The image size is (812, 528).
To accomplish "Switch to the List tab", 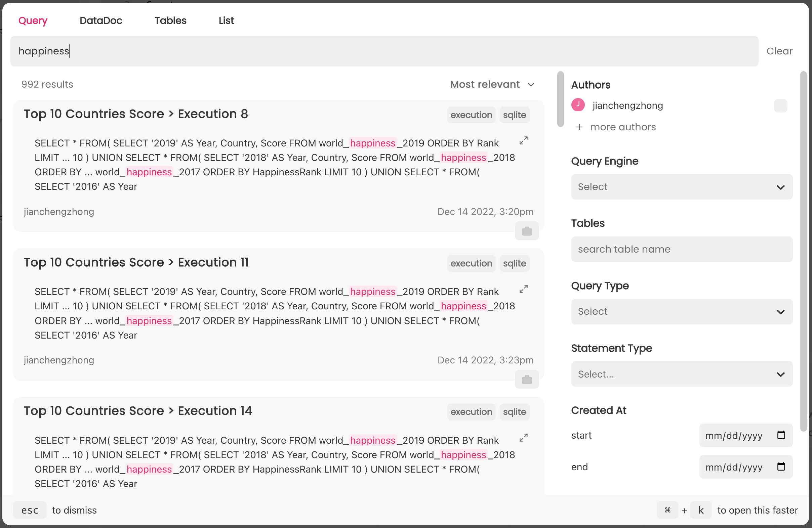I will 226,20.
